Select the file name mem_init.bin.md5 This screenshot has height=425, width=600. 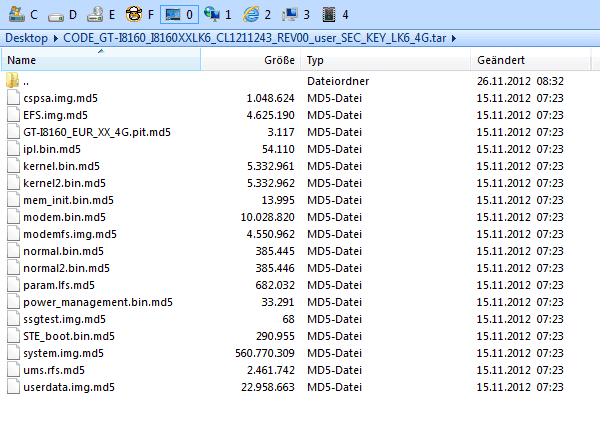click(x=68, y=200)
